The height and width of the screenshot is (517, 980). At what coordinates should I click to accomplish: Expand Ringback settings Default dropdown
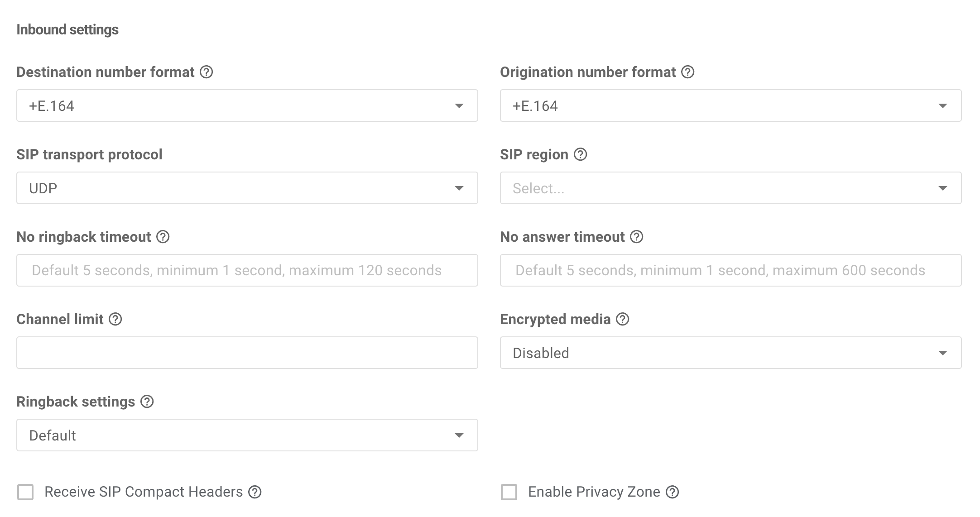pyautogui.click(x=247, y=435)
